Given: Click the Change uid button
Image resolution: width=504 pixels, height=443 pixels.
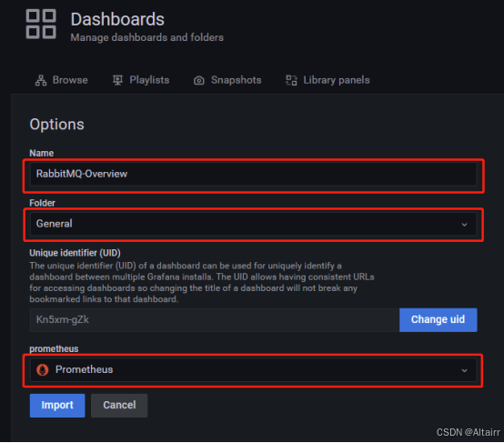Looking at the screenshot, I should tap(438, 320).
